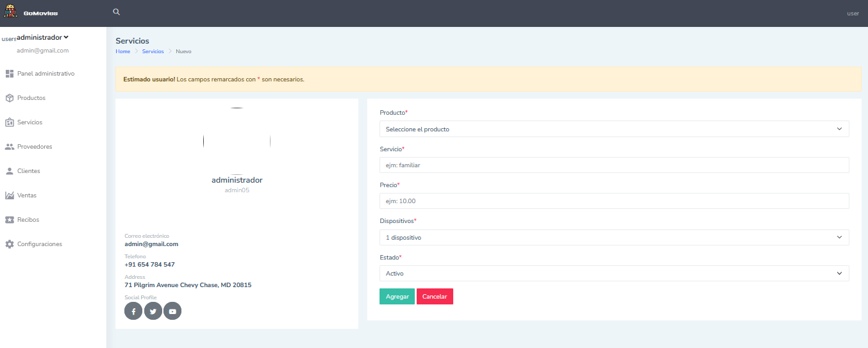Focus the Servicio text field
Screen dimensions: 868x348
(x=613, y=165)
